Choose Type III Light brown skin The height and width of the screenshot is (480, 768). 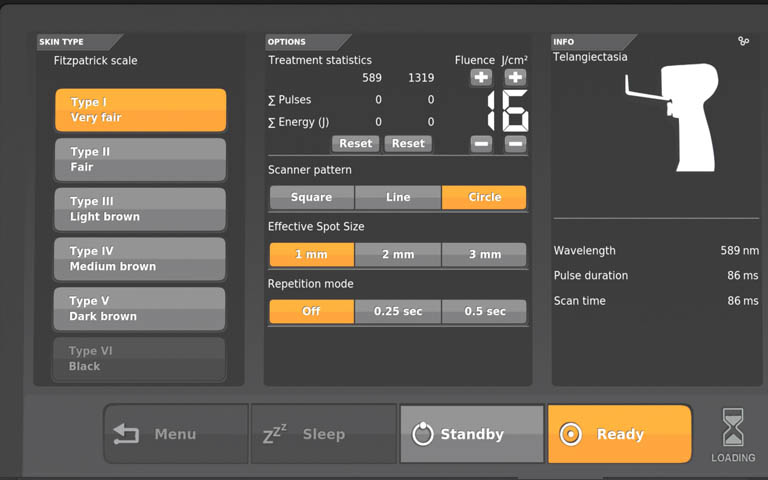pos(140,209)
